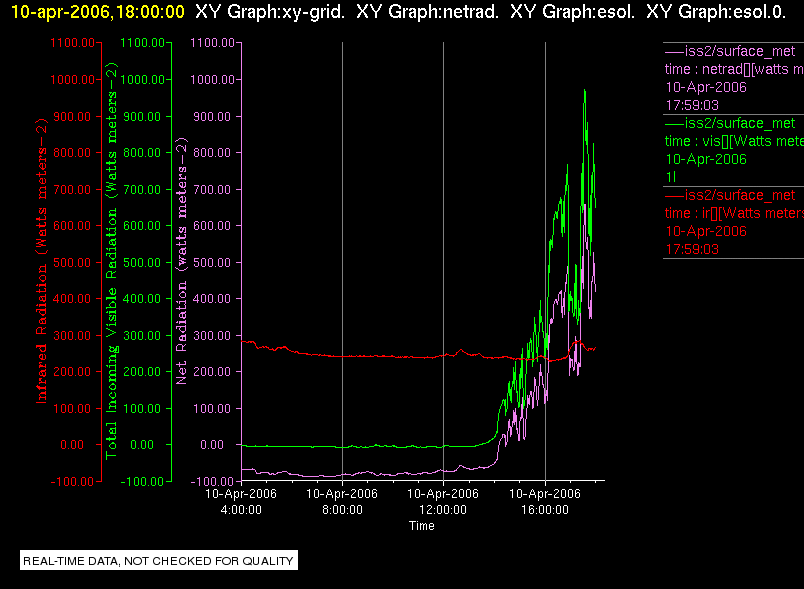Click the green 600.00 visible axis tick

point(143,226)
